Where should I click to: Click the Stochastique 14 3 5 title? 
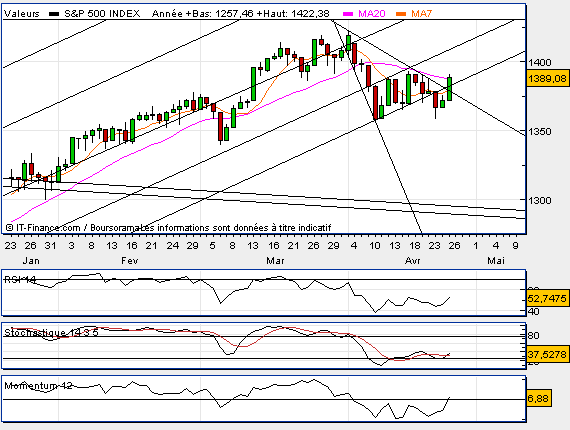pos(51,333)
